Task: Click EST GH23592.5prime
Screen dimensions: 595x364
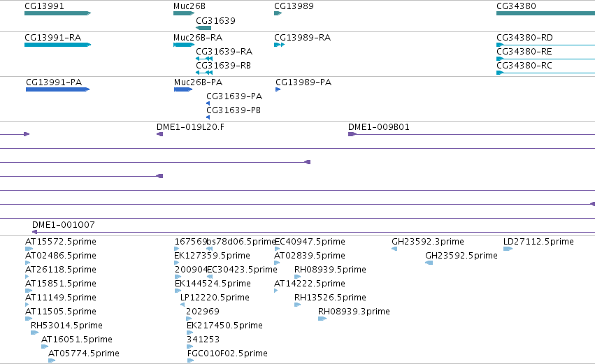Action: click(461, 256)
